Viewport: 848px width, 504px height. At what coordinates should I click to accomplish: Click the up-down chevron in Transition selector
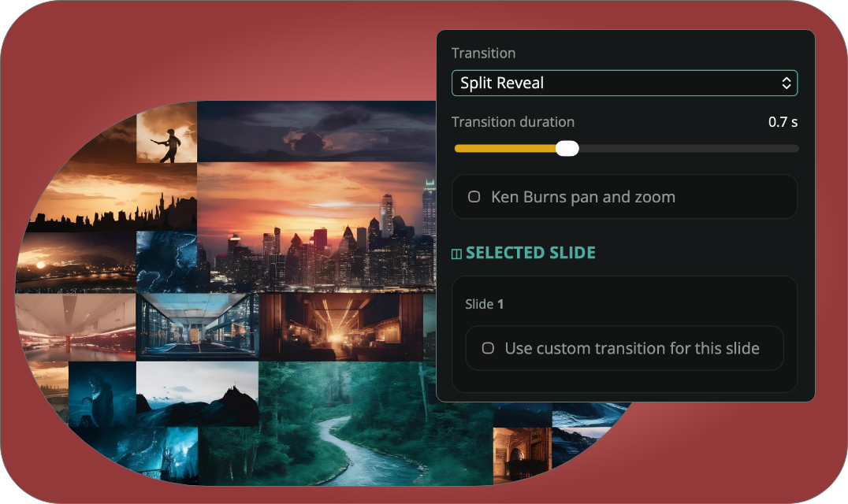tap(787, 83)
